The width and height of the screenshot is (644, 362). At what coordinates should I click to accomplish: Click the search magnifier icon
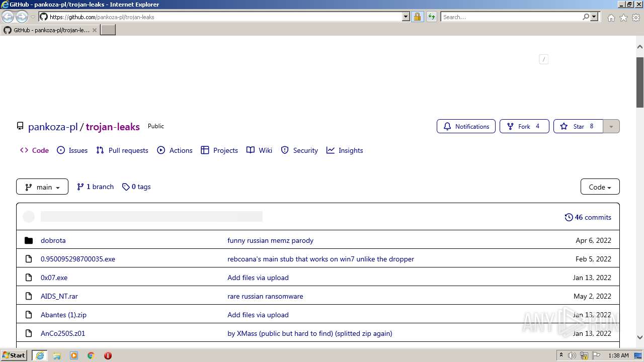586,17
